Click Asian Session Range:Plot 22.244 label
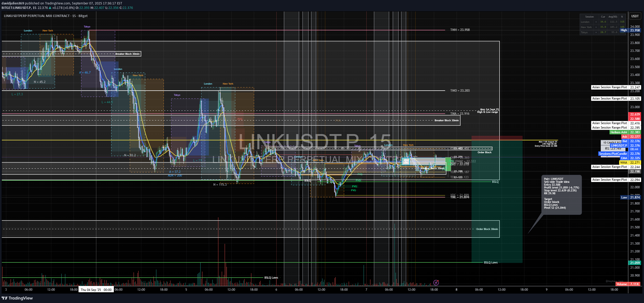 click(x=616, y=167)
